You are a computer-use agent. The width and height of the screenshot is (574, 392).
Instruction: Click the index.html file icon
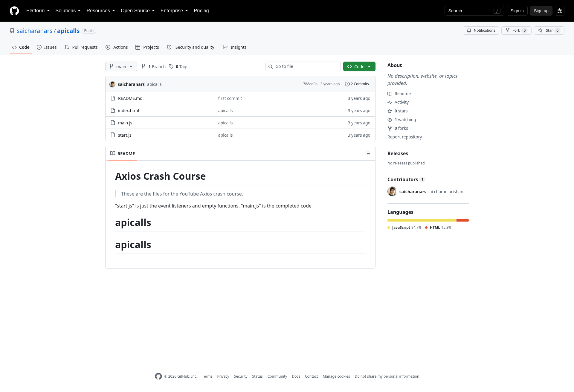[x=113, y=111]
